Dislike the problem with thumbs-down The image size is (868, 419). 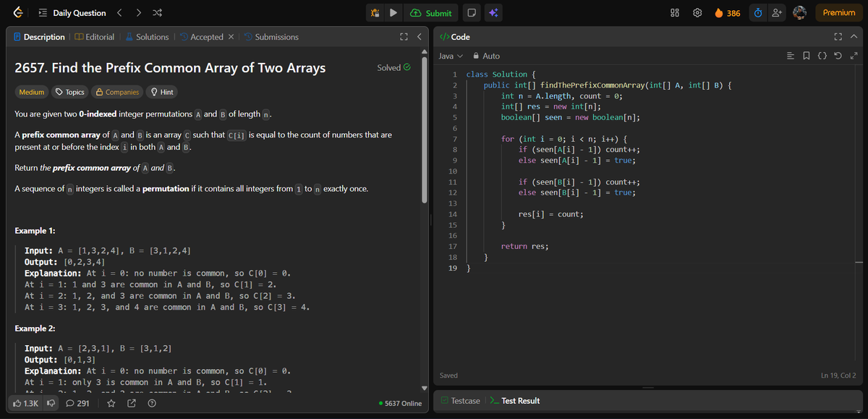[51, 403]
